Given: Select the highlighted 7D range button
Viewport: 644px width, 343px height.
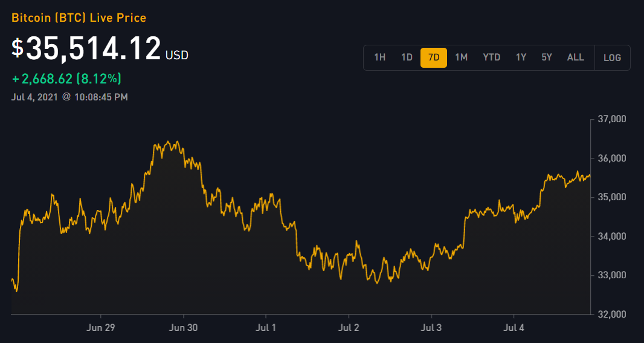Looking at the screenshot, I should point(434,57).
